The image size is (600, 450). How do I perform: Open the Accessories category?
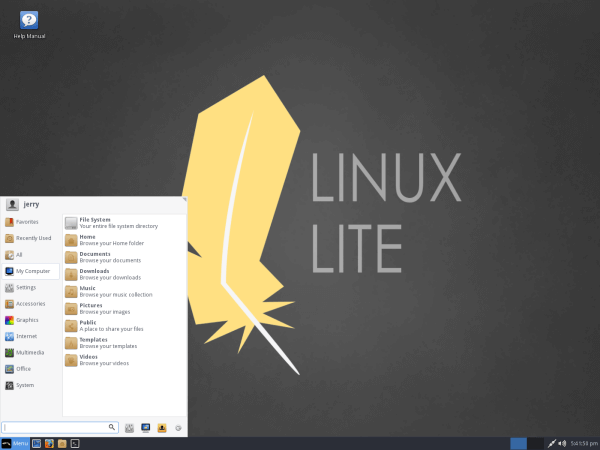point(31,303)
